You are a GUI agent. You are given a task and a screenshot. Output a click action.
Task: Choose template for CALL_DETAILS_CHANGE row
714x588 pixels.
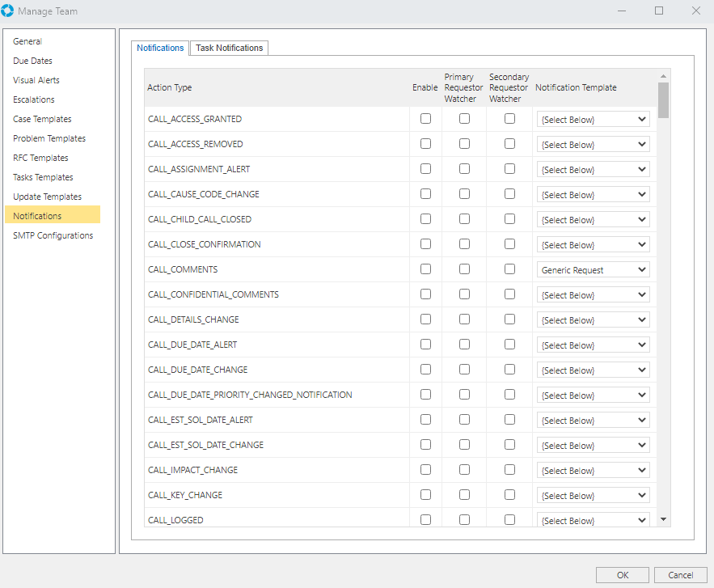[x=593, y=320]
